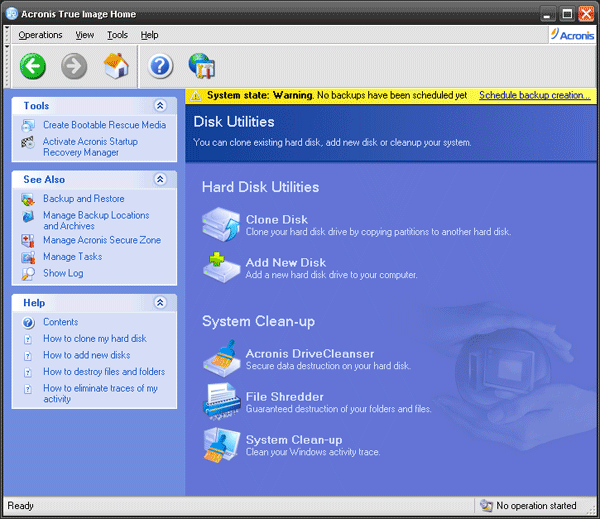Image resolution: width=600 pixels, height=519 pixels.
Task: Open the Tools menu
Action: point(117,35)
